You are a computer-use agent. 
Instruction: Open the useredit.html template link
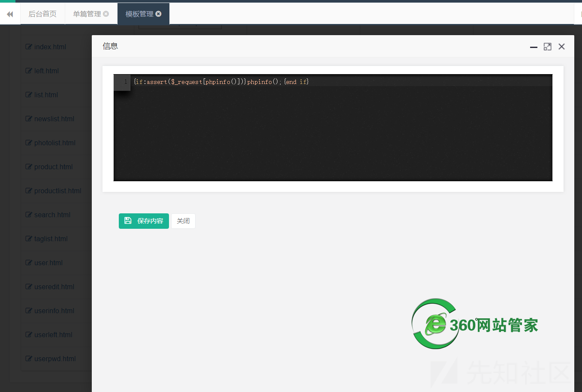click(x=54, y=287)
